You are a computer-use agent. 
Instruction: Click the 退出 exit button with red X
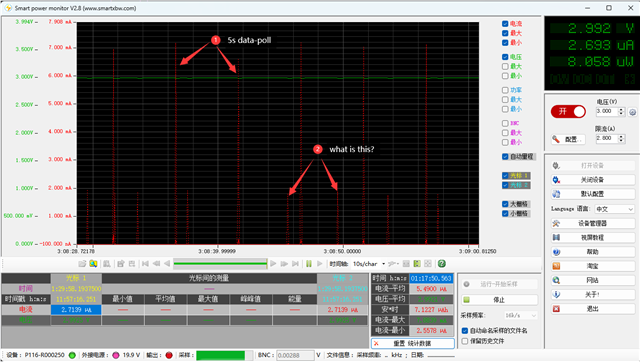click(592, 309)
